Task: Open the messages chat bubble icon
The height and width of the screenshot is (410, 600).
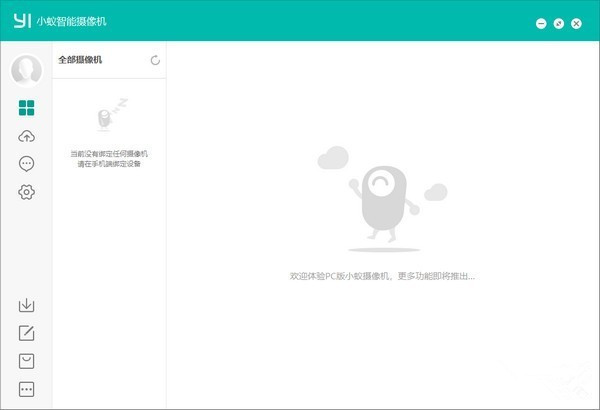Action: [x=26, y=164]
